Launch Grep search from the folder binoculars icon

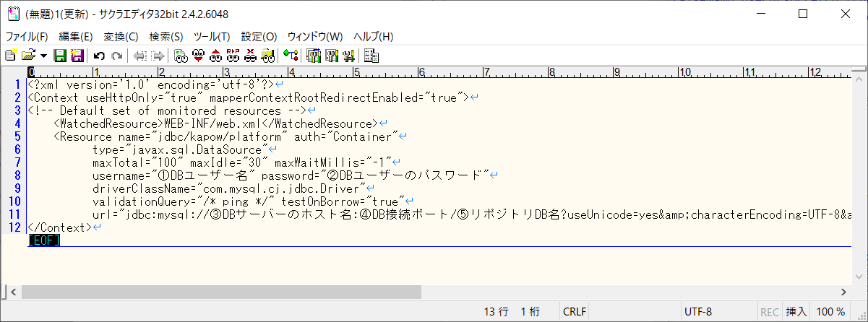(268, 55)
